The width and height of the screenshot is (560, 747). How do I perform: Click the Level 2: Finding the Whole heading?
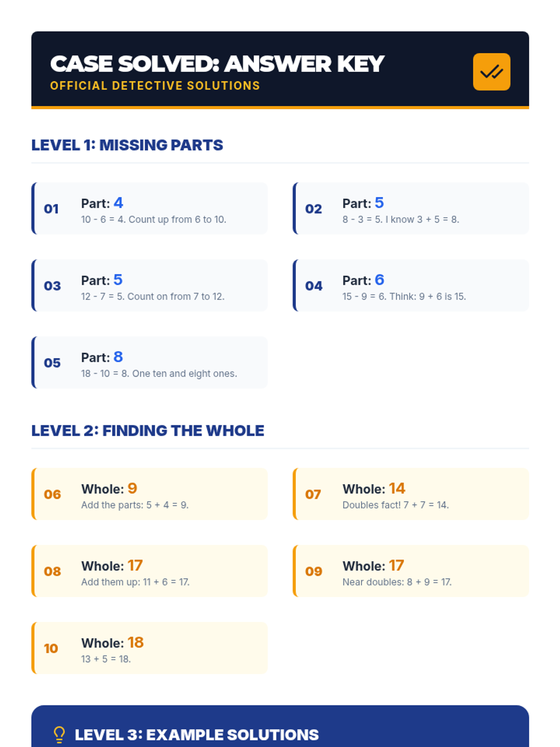pyautogui.click(x=147, y=430)
